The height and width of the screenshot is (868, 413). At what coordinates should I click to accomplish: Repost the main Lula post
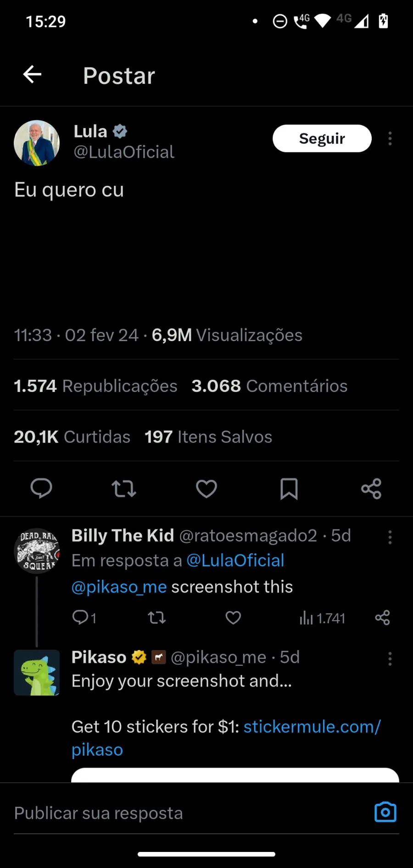(124, 488)
